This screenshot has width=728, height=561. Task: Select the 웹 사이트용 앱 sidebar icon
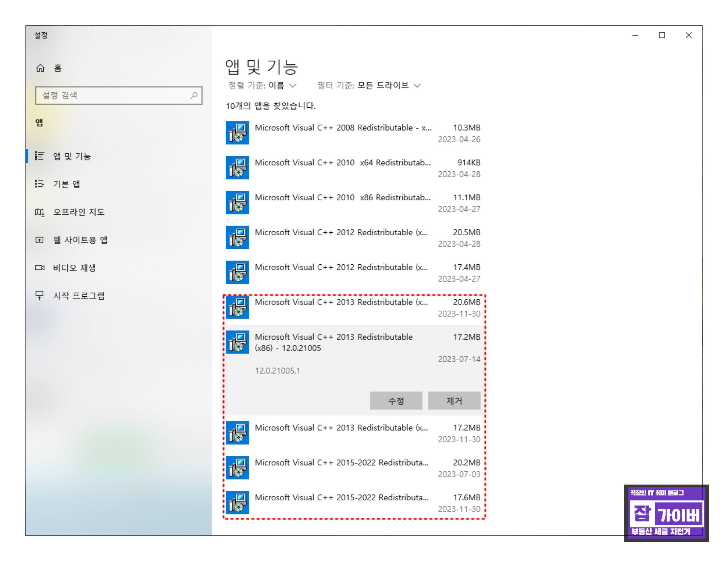click(40, 240)
